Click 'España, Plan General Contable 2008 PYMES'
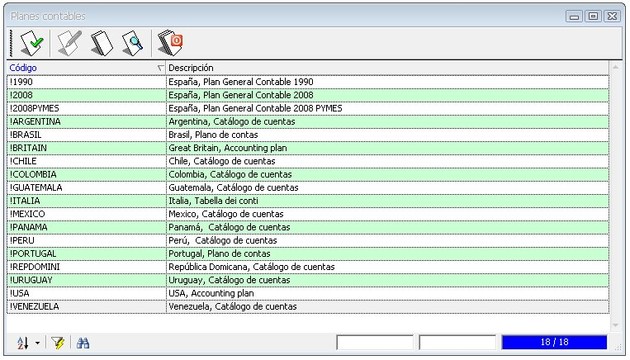 pyautogui.click(x=255, y=108)
